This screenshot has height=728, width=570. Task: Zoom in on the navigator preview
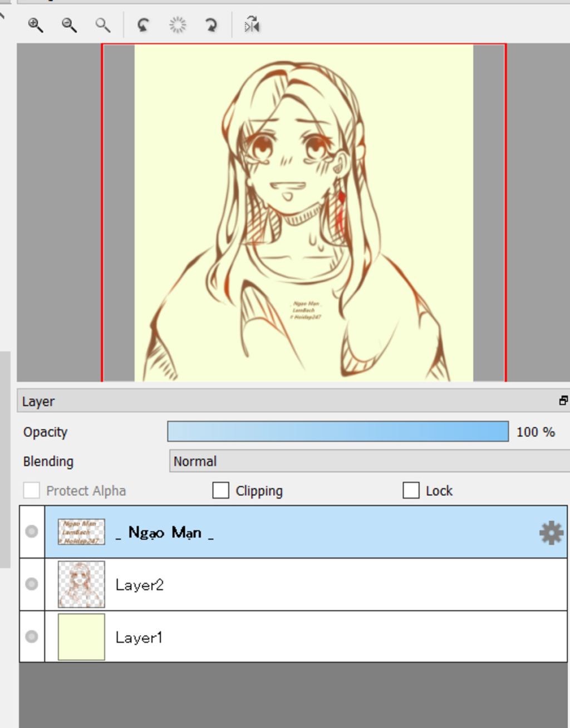pyautogui.click(x=36, y=25)
